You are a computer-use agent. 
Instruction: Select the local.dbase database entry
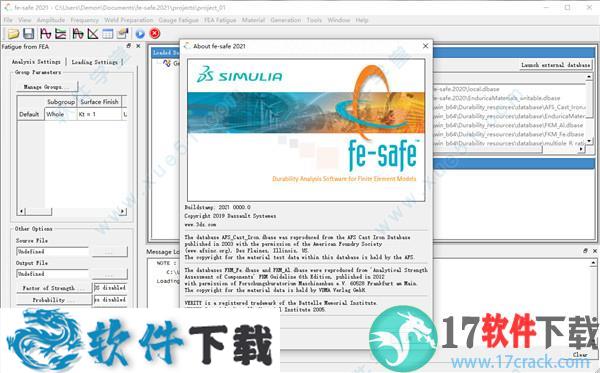466,89
